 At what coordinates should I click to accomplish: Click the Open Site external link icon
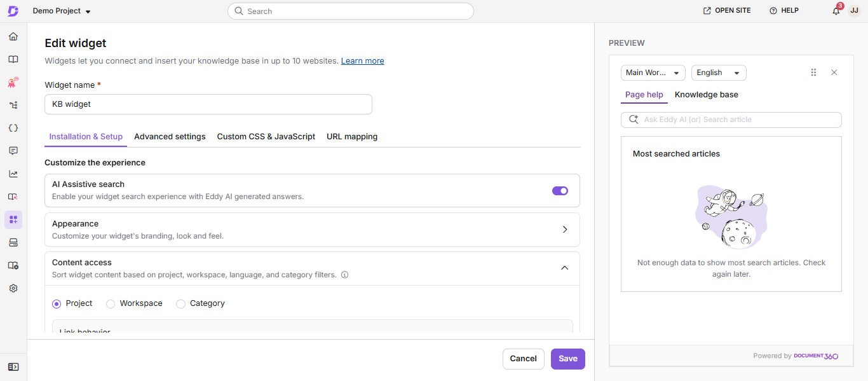pos(707,11)
